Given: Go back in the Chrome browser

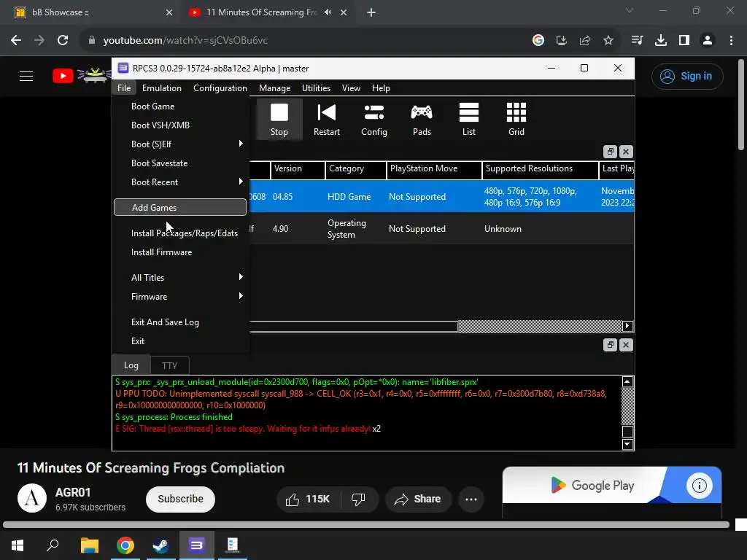Looking at the screenshot, I should pyautogui.click(x=16, y=41).
